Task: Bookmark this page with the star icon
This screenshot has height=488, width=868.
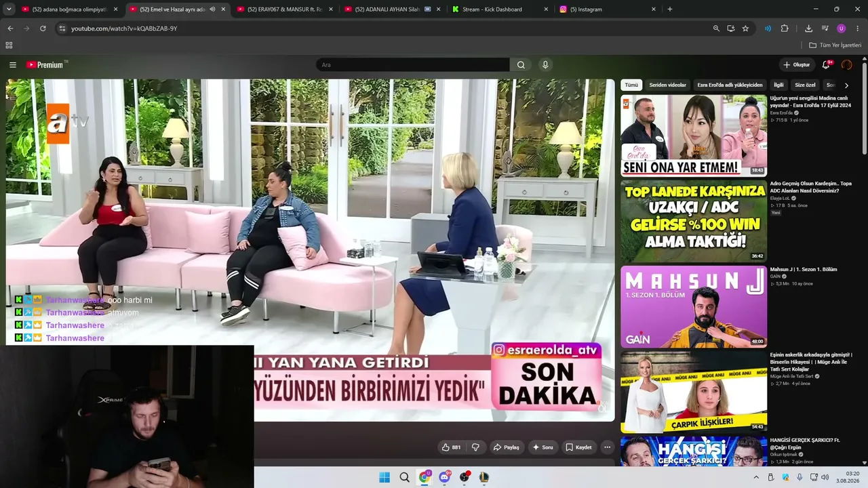Action: [x=745, y=28]
